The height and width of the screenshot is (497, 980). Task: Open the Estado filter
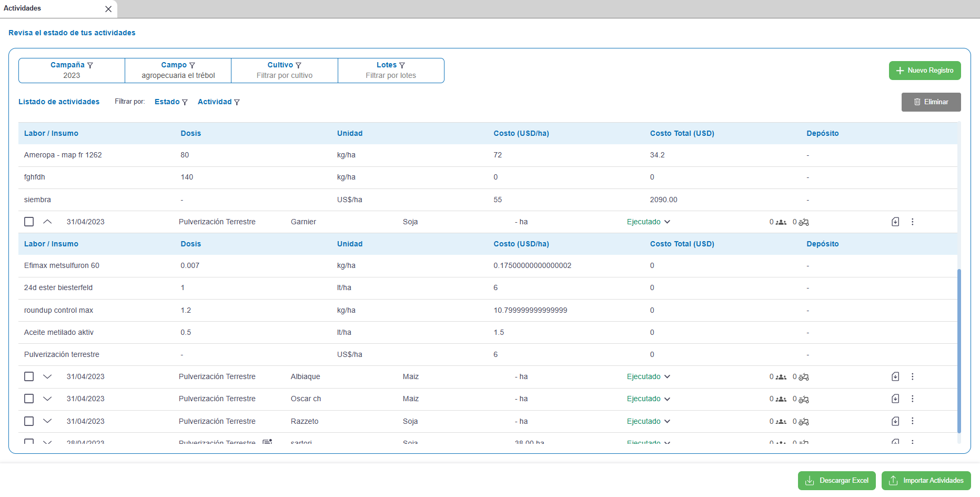pyautogui.click(x=170, y=102)
